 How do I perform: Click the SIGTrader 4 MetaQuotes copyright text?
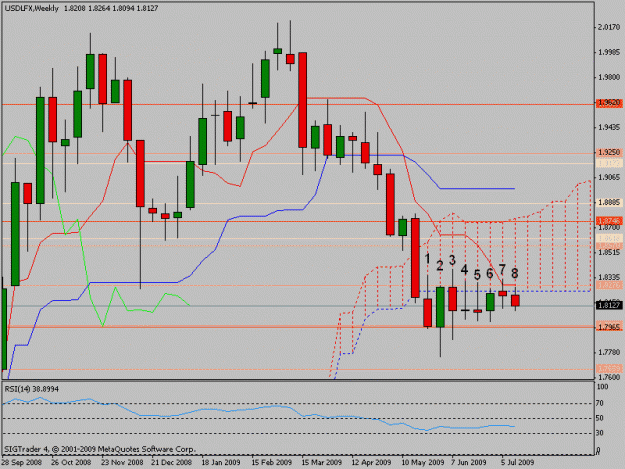100,449
